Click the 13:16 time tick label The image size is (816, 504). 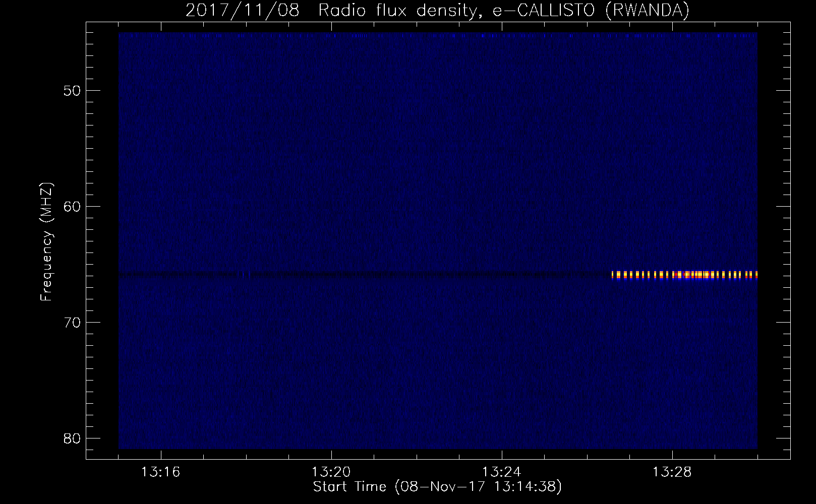[x=161, y=472]
